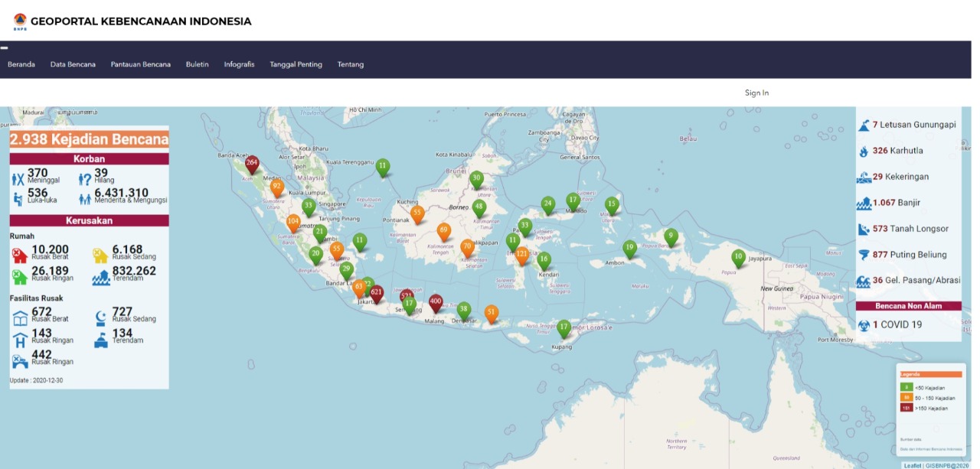Select the Banjir flood icon
Image resolution: width=980 pixels, height=469 pixels.
coord(864,203)
